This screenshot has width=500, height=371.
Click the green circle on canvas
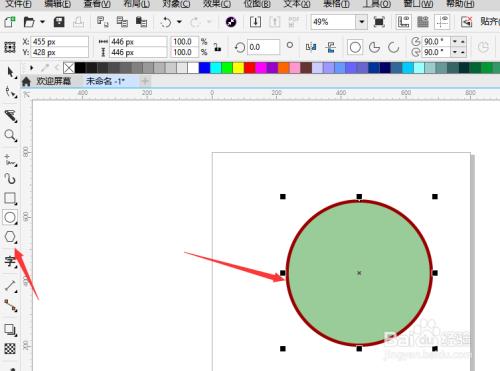[x=359, y=273]
